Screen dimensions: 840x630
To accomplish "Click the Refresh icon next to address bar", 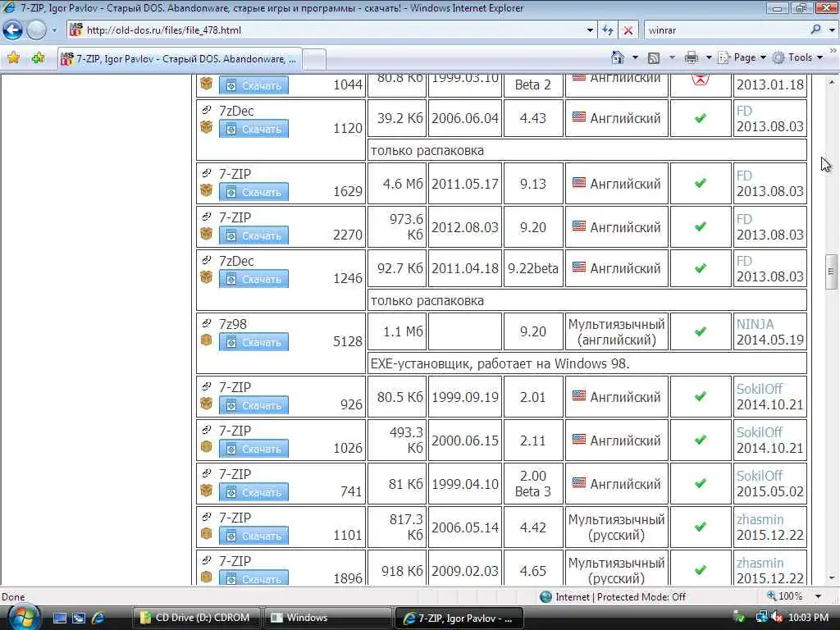I will 608,30.
